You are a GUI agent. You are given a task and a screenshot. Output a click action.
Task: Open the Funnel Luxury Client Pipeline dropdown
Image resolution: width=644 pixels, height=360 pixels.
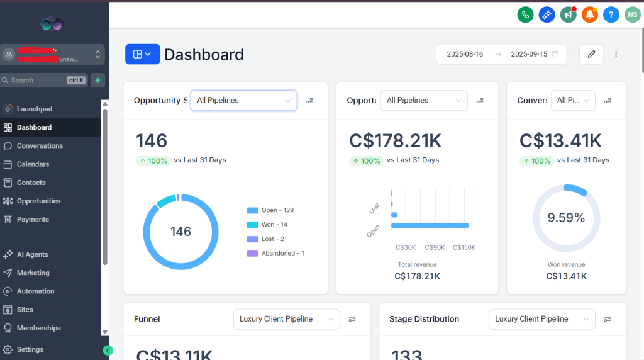click(x=286, y=319)
